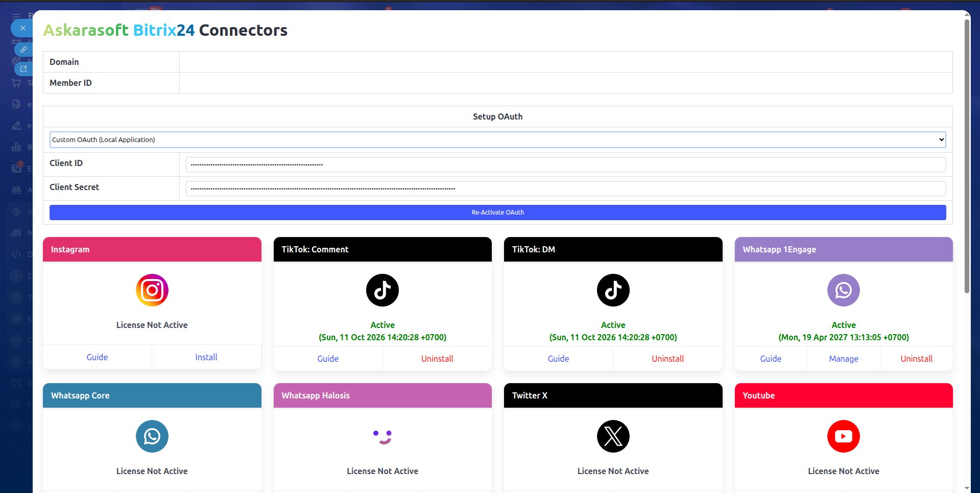Click the Instagram "License Not Active" status
The height and width of the screenshot is (493, 980).
tap(152, 325)
